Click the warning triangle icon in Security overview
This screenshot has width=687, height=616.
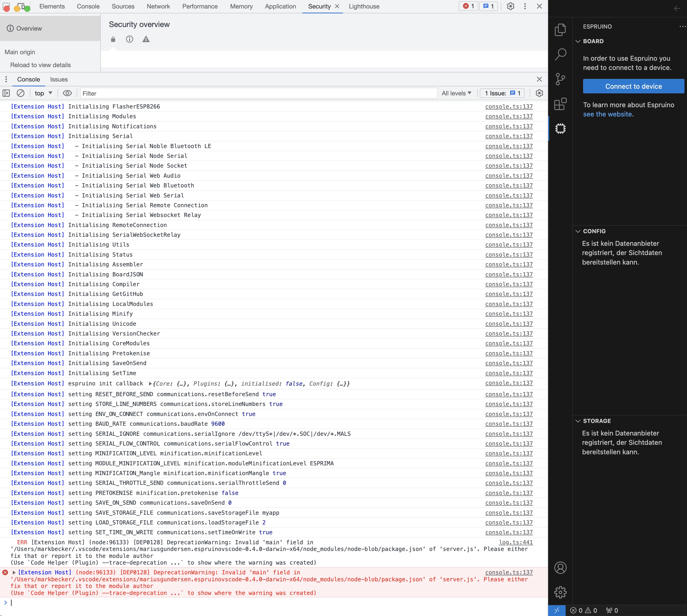click(146, 39)
